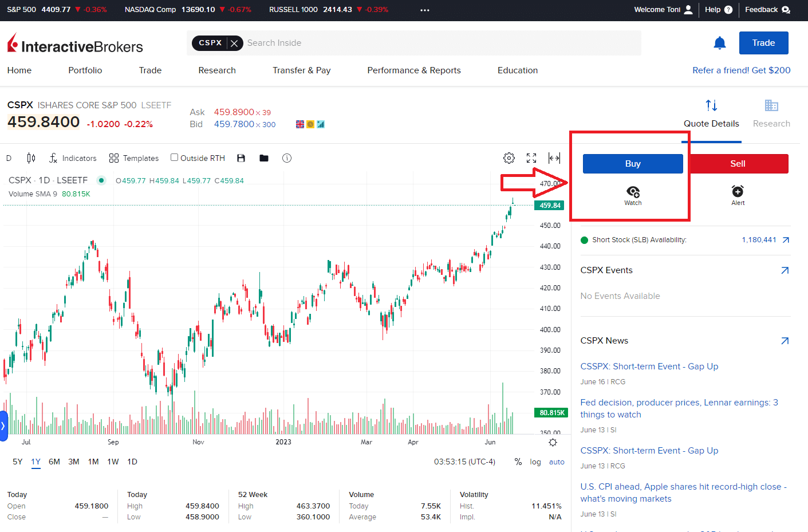This screenshot has width=808, height=532.
Task: Click the Interactive Brokers logo
Action: (x=75, y=44)
